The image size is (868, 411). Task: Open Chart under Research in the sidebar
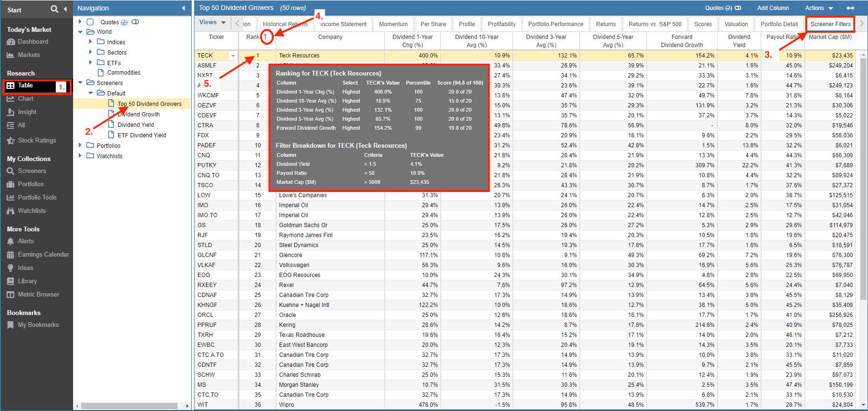coord(26,99)
